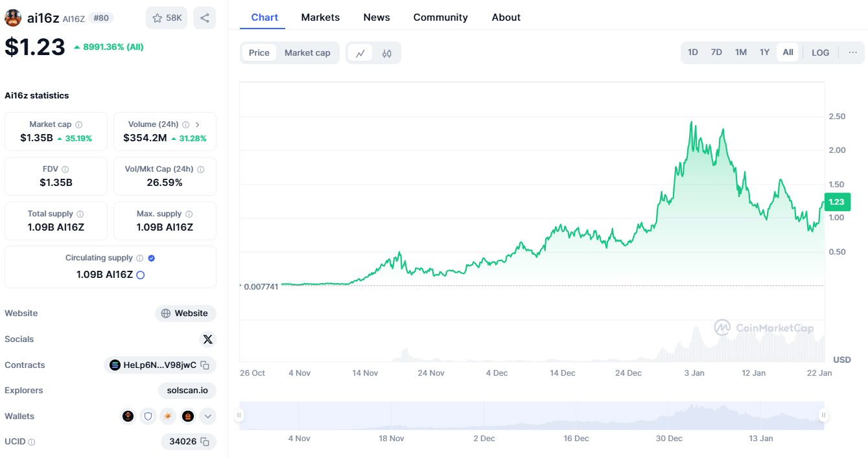Open solscan.io explorer link

(x=187, y=391)
